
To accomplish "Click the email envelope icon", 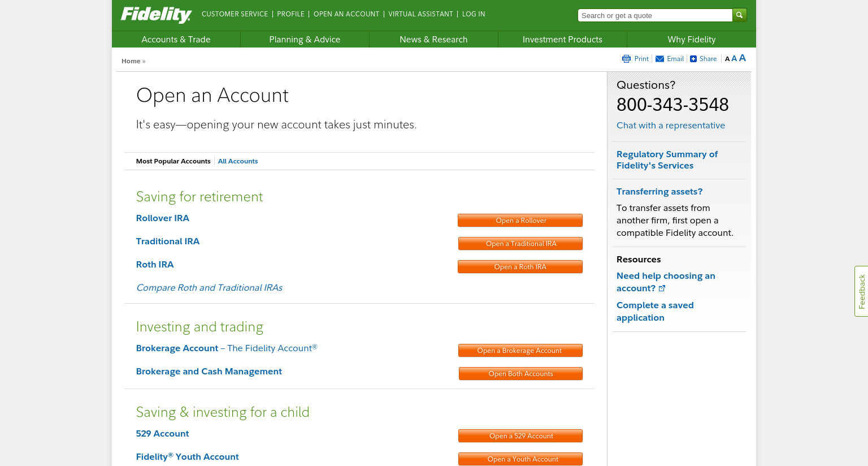I will pyautogui.click(x=659, y=59).
